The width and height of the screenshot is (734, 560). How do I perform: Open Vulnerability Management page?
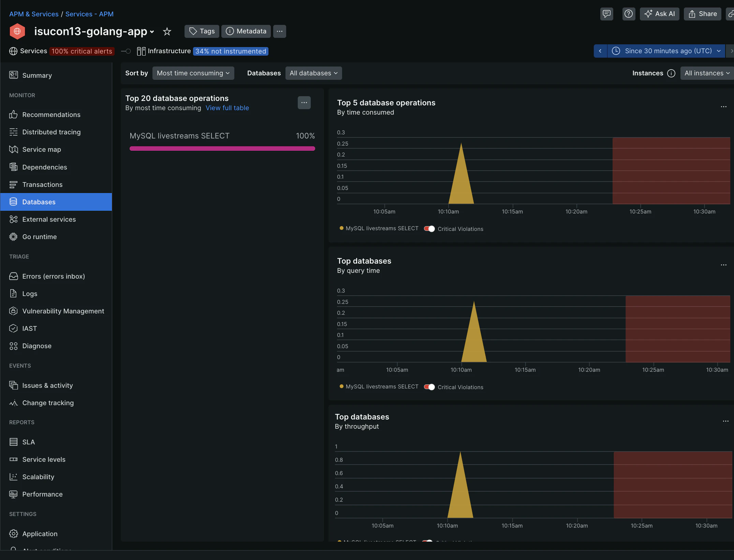pos(56,311)
